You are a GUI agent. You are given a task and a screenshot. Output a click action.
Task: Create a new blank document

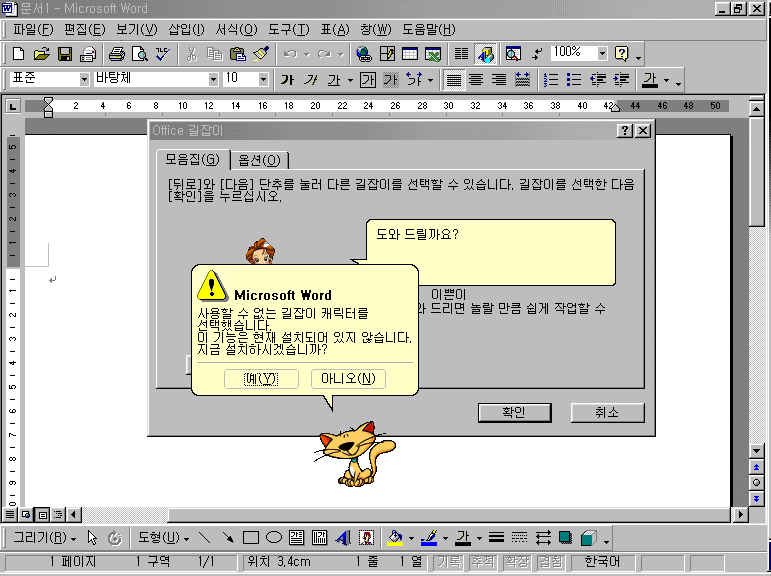point(18,54)
